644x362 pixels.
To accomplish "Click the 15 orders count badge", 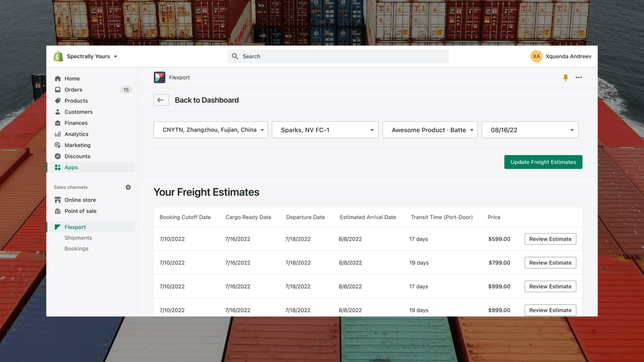I will (x=126, y=90).
